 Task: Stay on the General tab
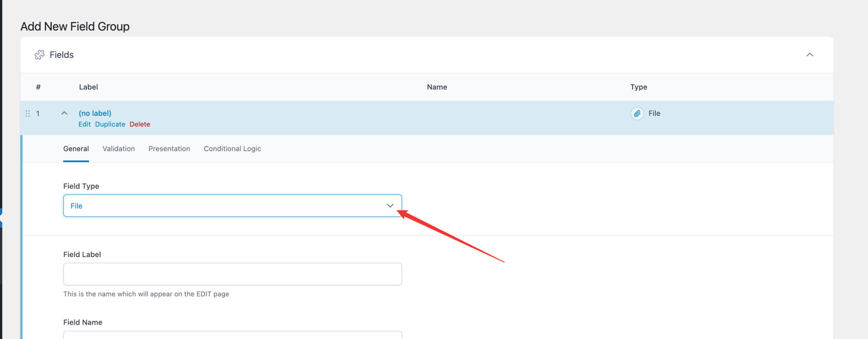(76, 149)
